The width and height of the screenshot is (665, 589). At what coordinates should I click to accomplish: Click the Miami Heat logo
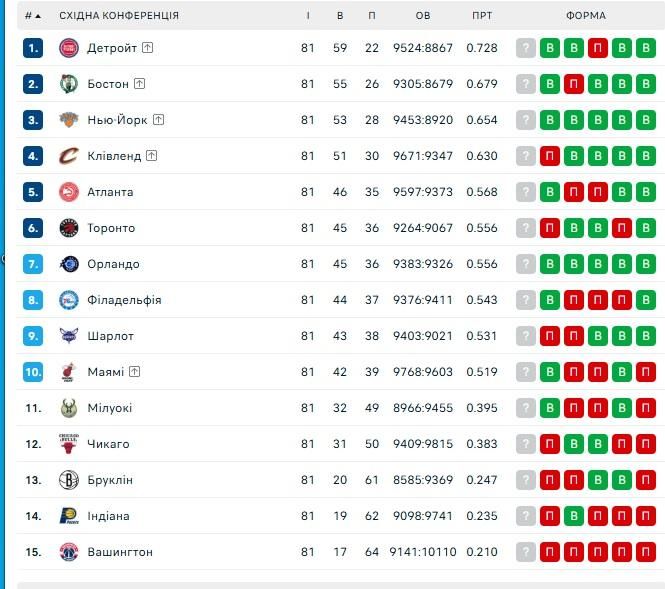coord(68,372)
